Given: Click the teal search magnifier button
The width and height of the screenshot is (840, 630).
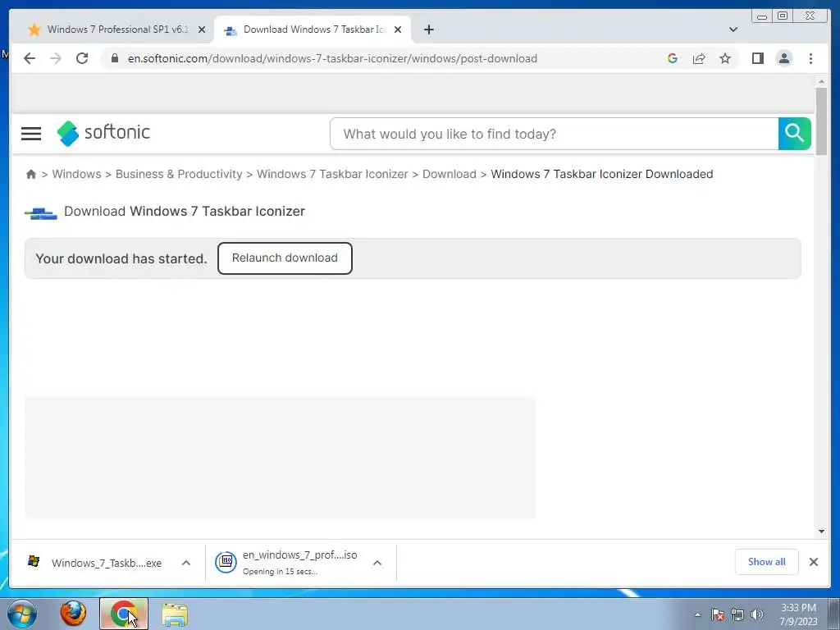Looking at the screenshot, I should [x=794, y=134].
